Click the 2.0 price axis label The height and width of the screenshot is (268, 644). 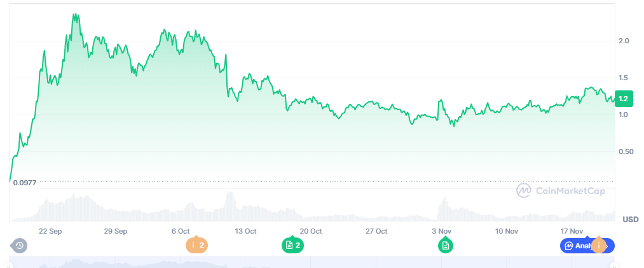pos(624,41)
